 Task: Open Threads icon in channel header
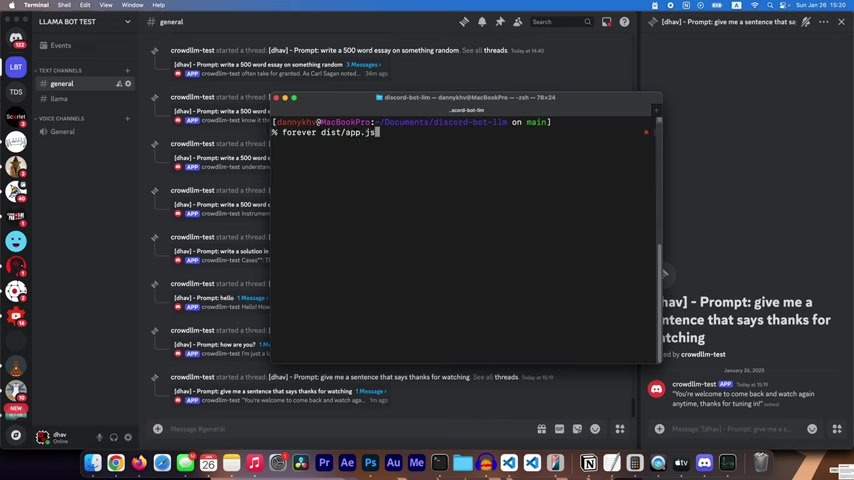click(464, 22)
